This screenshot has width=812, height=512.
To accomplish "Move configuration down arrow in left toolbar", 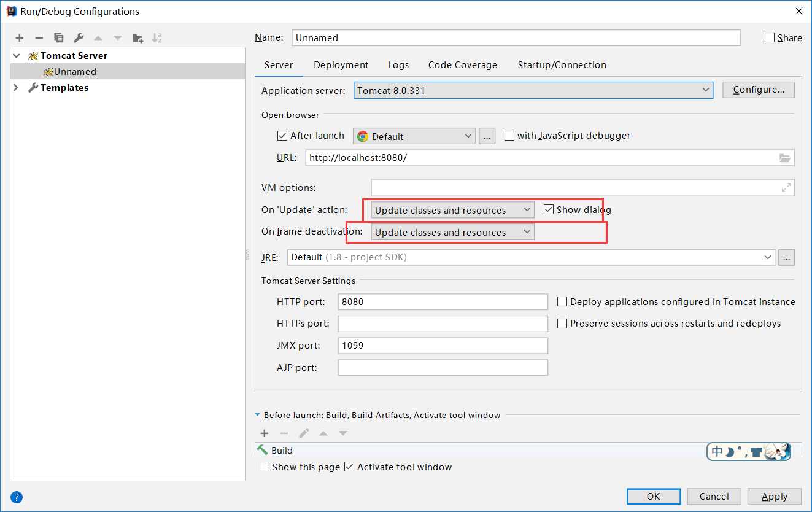I will click(118, 38).
